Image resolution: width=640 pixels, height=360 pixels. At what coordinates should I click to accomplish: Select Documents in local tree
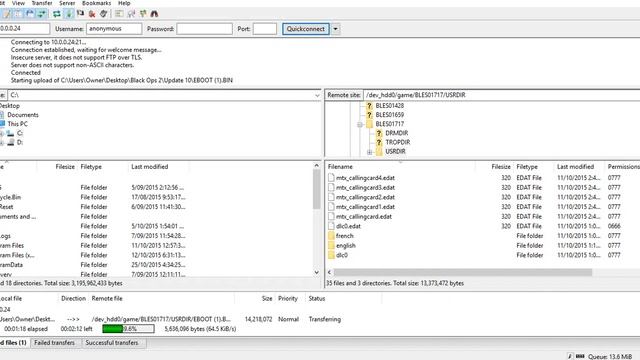(x=23, y=115)
